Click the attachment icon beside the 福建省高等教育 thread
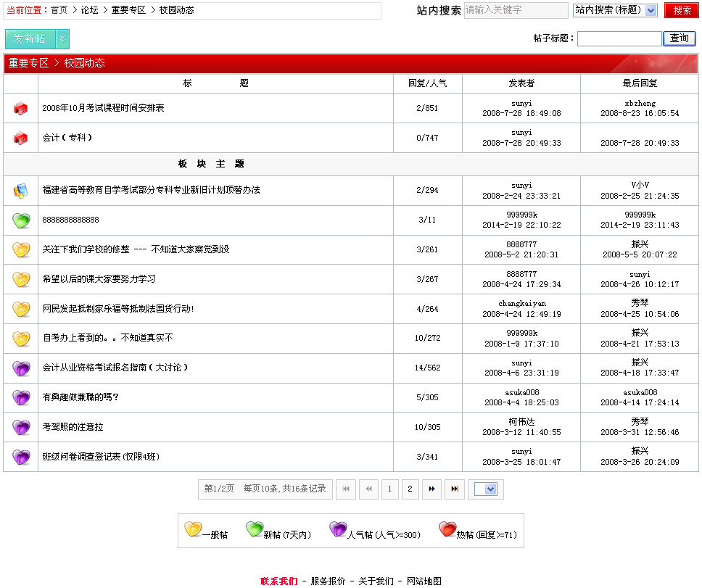The height and width of the screenshot is (588, 702). pyautogui.click(x=20, y=190)
